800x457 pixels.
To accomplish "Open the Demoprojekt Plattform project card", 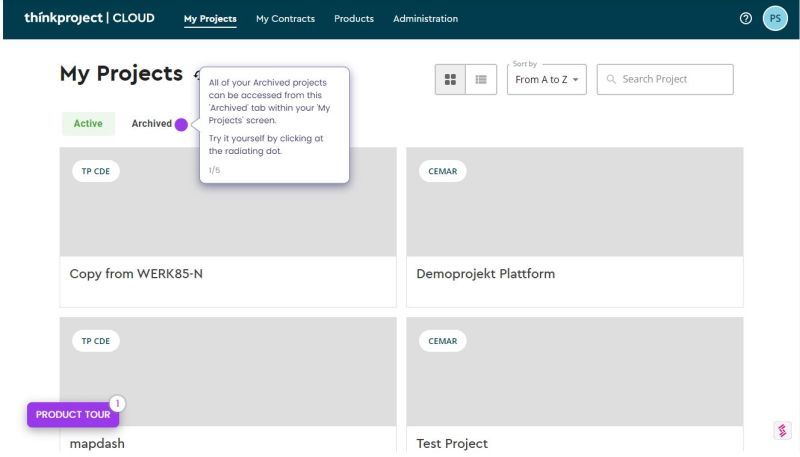I will (x=574, y=227).
